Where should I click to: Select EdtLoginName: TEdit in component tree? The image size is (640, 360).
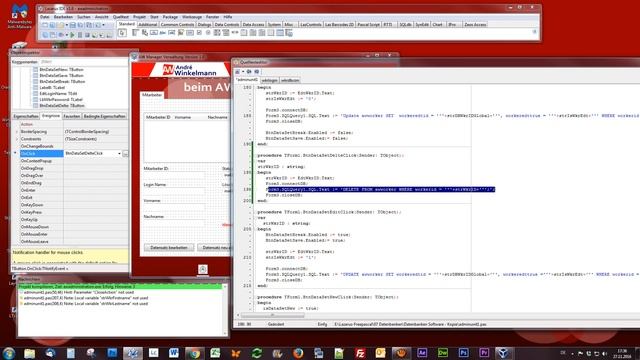tap(58, 93)
